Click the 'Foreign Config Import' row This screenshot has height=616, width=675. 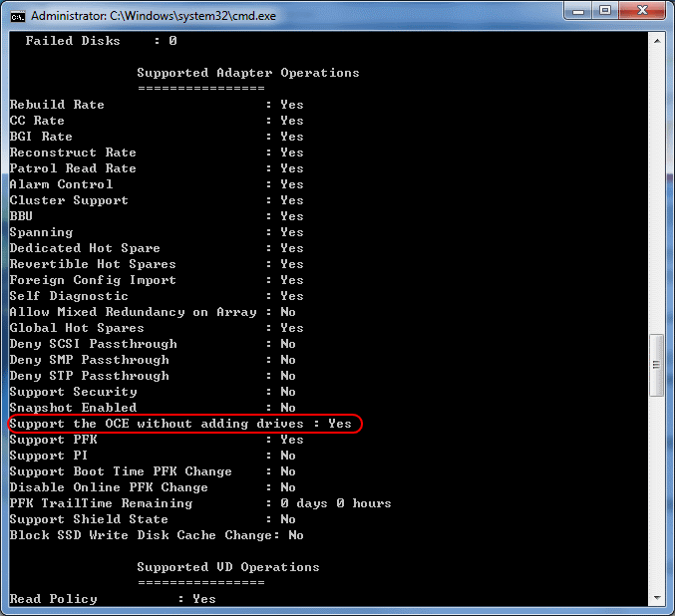(157, 280)
